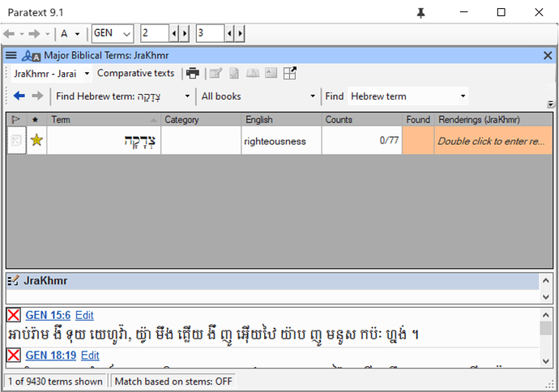559x392 pixels.
Task: Toggle the red X mark for GEN 15:6
Action: pyautogui.click(x=14, y=315)
